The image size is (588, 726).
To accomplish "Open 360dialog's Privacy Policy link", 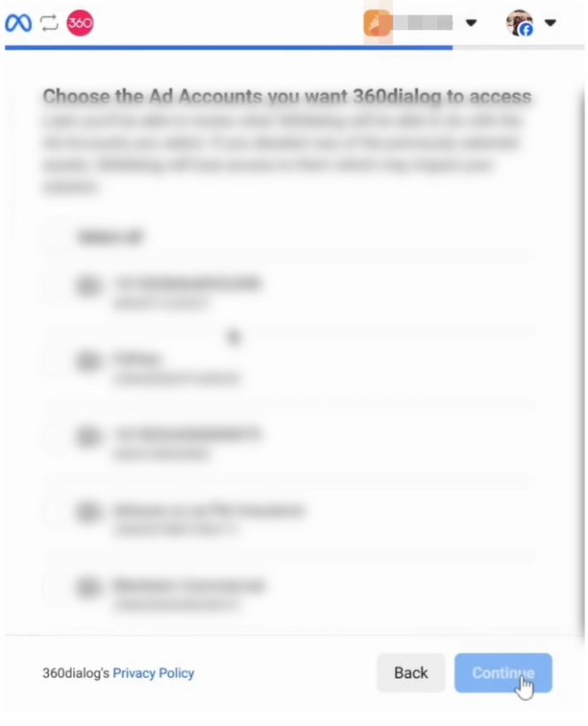I will (x=154, y=673).
